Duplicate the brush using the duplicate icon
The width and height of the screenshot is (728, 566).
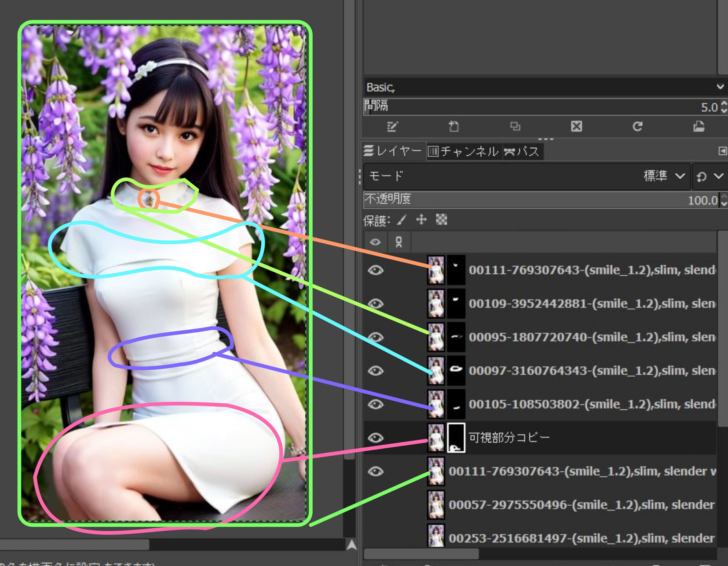pos(515,126)
